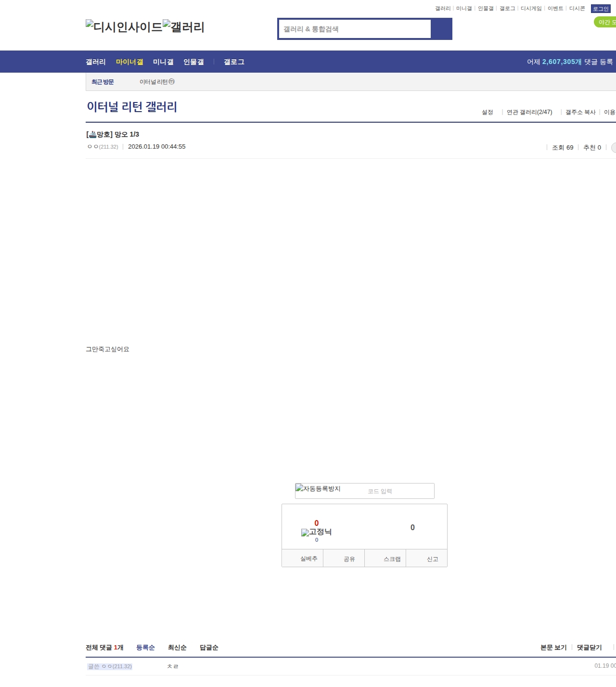Click the search magnifier icon
Viewport: 616px width, 687px height.
(442, 29)
